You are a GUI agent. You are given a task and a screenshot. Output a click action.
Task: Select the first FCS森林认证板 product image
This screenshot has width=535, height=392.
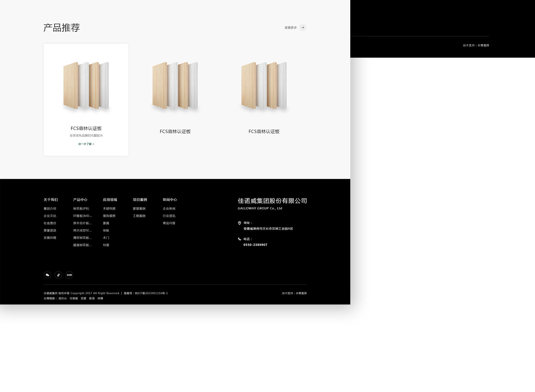86,86
